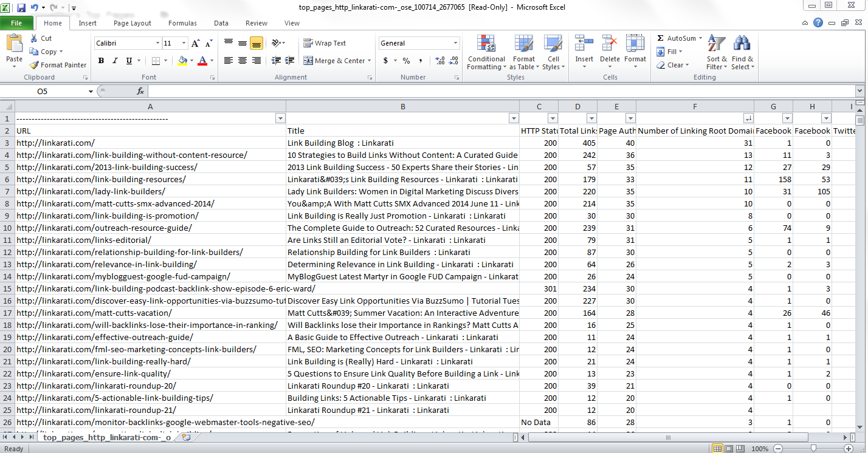Click the Borders icon
The height and width of the screenshot is (453, 868).
[156, 61]
